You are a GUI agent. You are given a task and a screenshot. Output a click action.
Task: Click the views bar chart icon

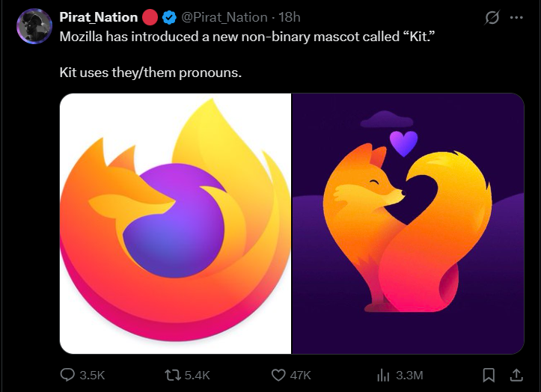pyautogui.click(x=383, y=375)
